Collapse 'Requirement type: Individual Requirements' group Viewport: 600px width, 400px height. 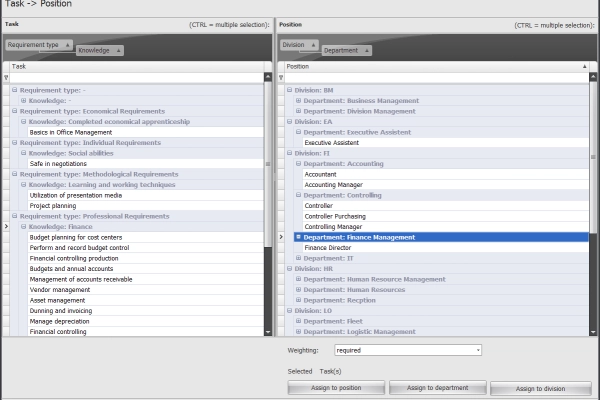pyautogui.click(x=15, y=142)
